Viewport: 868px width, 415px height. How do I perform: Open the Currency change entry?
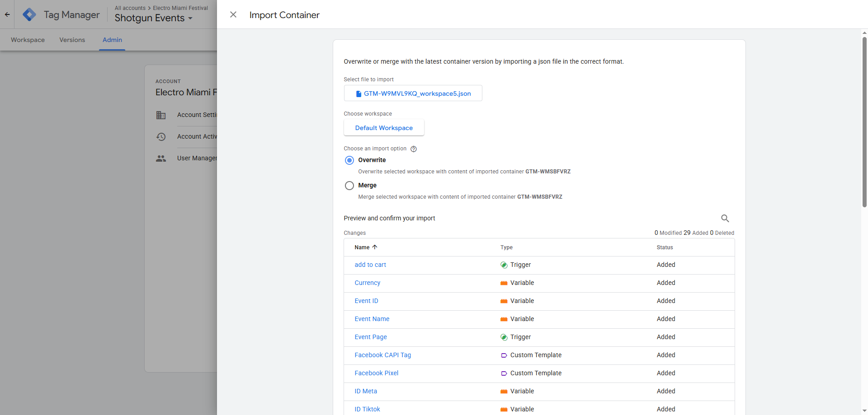(x=368, y=283)
